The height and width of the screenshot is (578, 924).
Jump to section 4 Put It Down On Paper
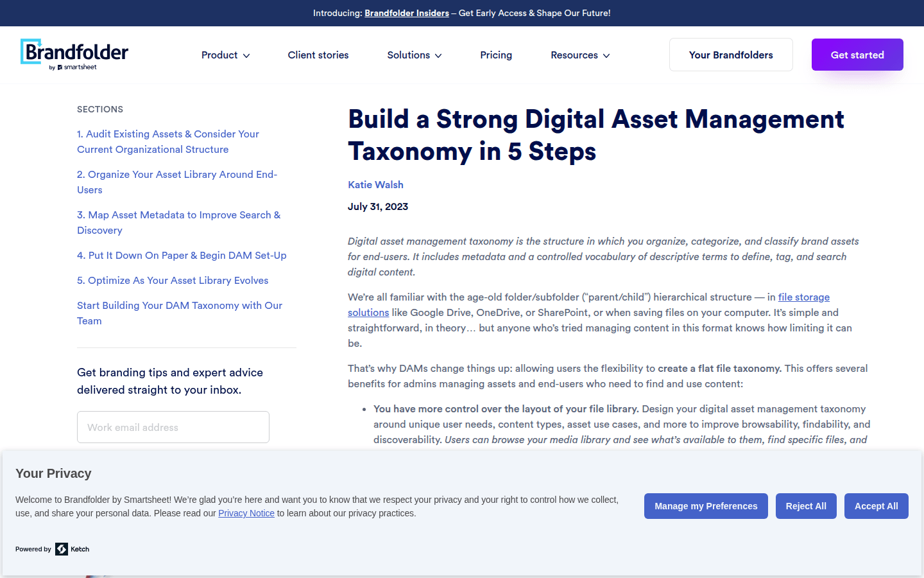(x=182, y=255)
